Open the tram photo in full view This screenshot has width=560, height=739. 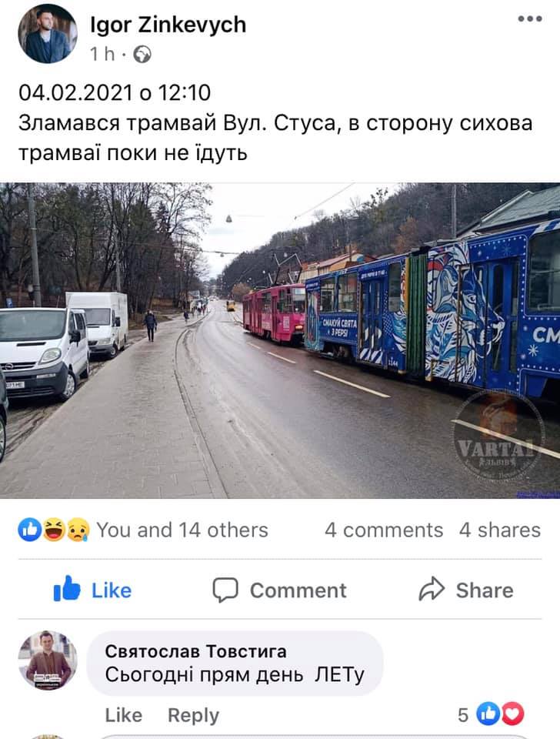click(280, 340)
